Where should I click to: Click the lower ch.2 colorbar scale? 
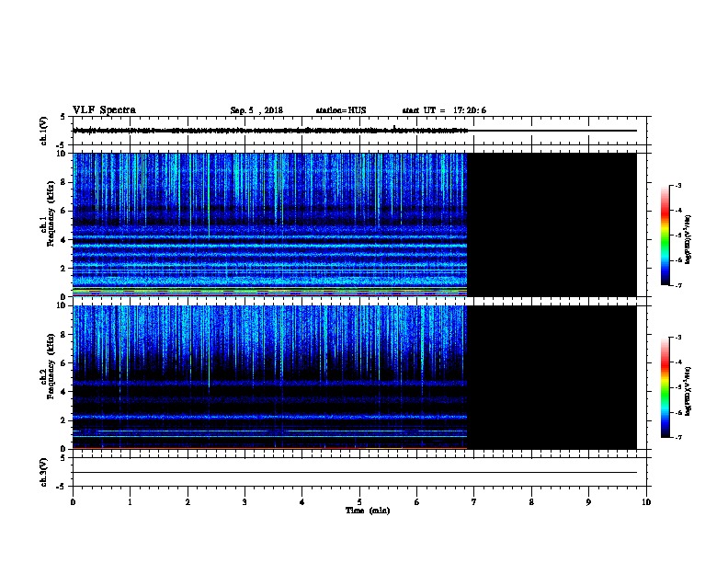(x=665, y=387)
